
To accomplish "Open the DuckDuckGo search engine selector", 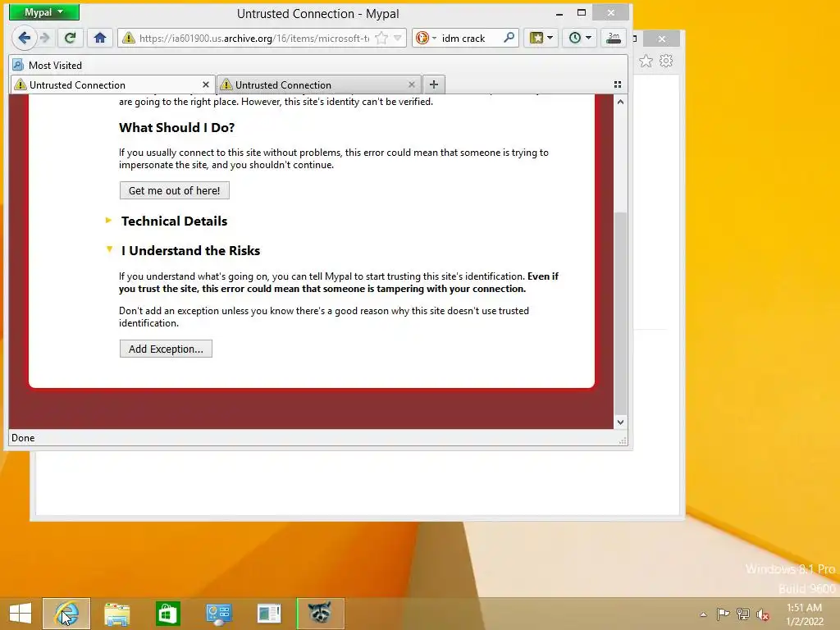I will click(x=426, y=38).
